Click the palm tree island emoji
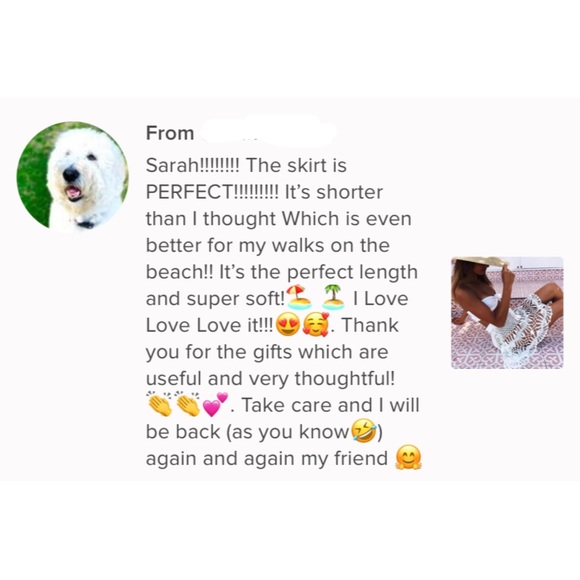The height and width of the screenshot is (580, 580). coord(334,297)
